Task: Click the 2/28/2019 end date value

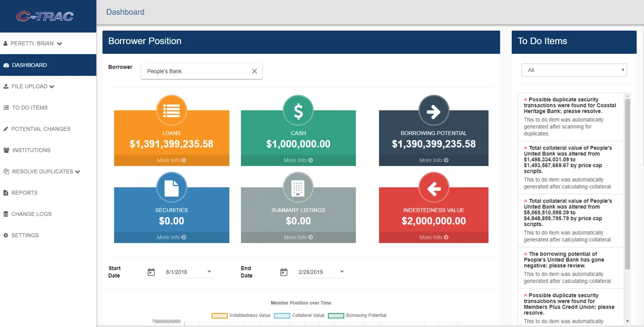Action: pyautogui.click(x=311, y=272)
